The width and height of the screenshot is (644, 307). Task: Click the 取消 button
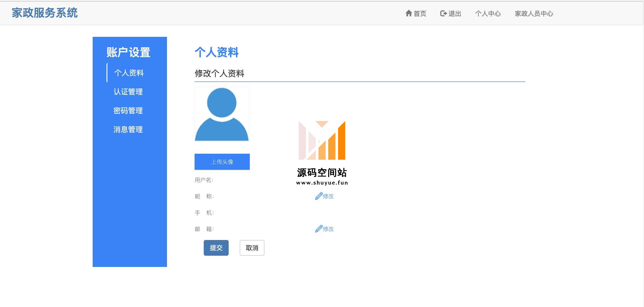point(252,248)
